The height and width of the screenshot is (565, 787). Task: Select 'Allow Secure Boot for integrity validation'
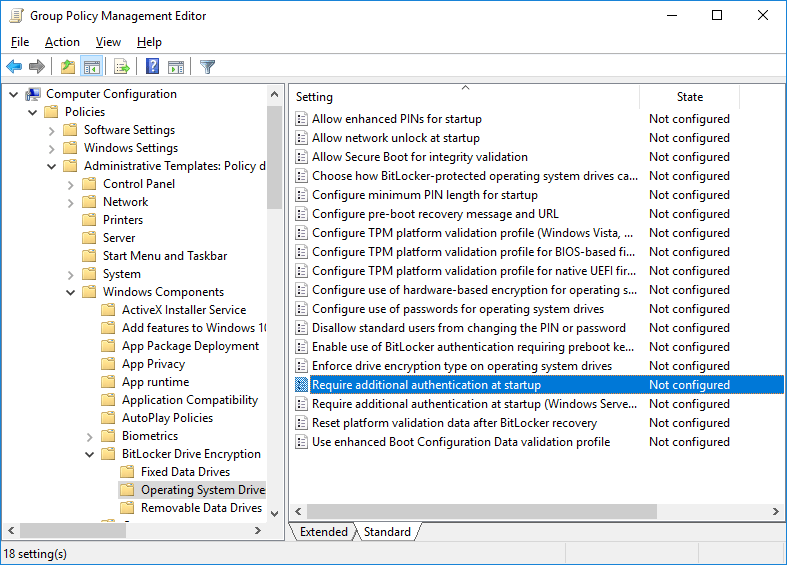pyautogui.click(x=420, y=157)
